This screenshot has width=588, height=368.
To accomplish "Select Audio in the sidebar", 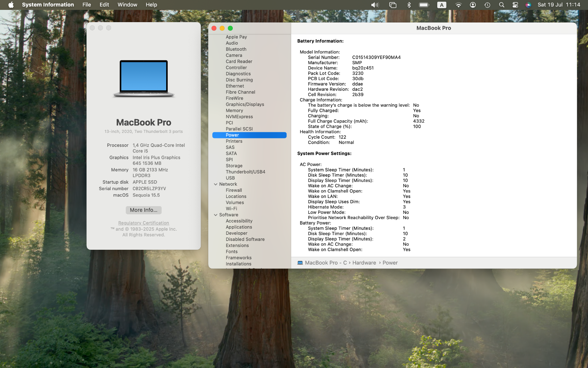I will tap(232, 43).
